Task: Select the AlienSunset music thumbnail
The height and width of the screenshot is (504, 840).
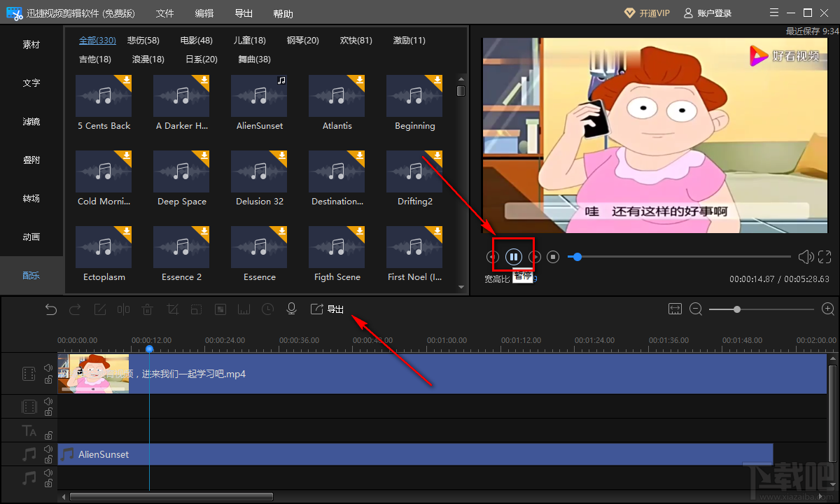Action: click(260, 96)
